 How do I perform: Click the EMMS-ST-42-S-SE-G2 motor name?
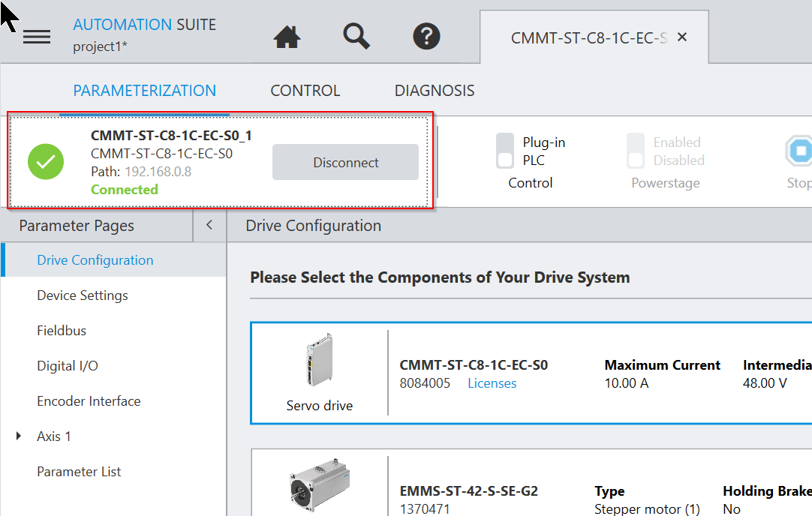click(468, 490)
